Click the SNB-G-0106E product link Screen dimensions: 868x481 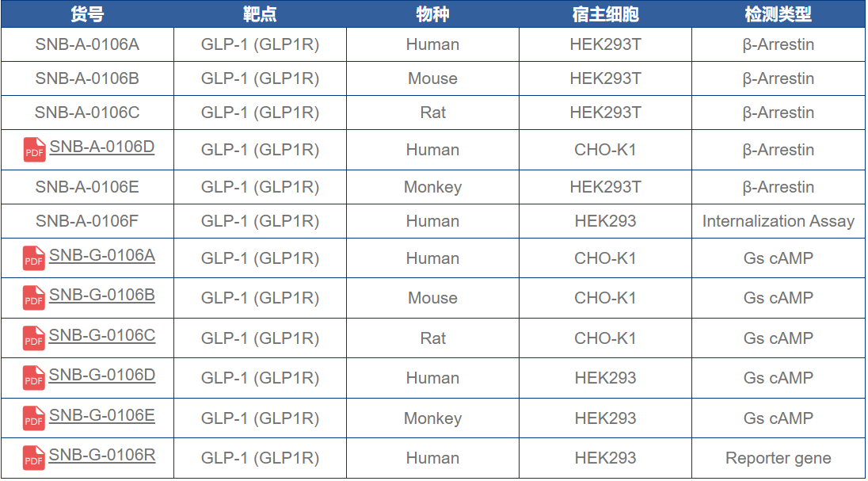pyautogui.click(x=101, y=415)
